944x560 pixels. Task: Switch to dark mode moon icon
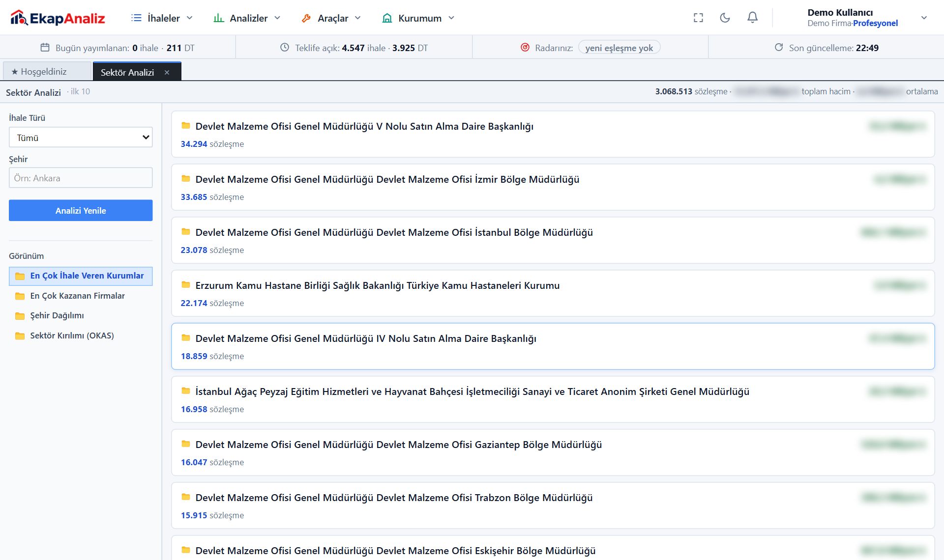point(725,18)
